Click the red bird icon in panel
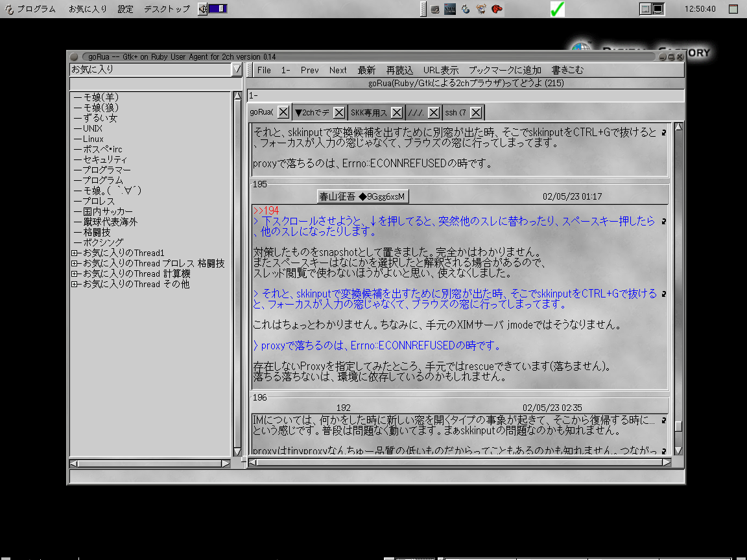Screen dimensions: 747x560 click(497, 9)
